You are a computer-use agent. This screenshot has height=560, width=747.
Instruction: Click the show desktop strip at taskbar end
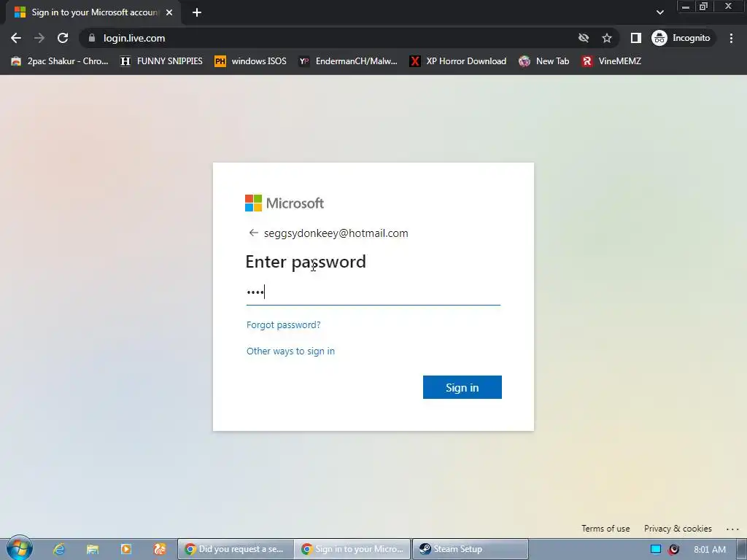click(742, 549)
